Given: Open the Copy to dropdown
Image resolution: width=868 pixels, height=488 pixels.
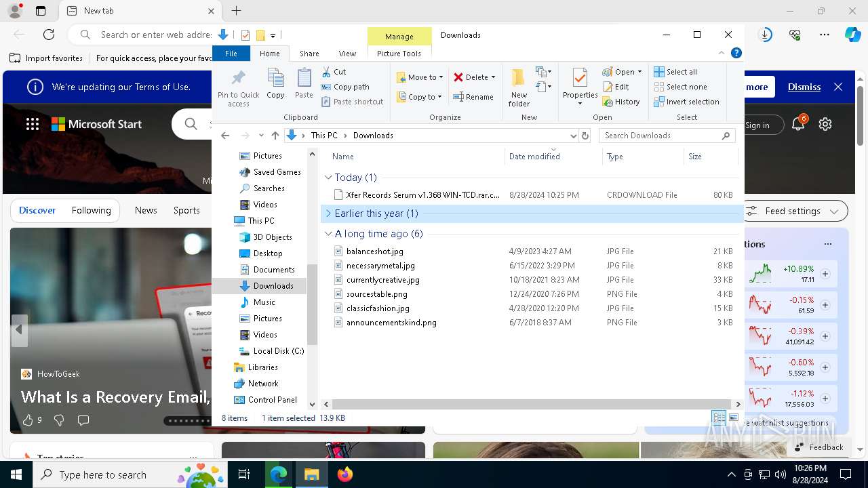Looking at the screenshot, I should click(420, 97).
